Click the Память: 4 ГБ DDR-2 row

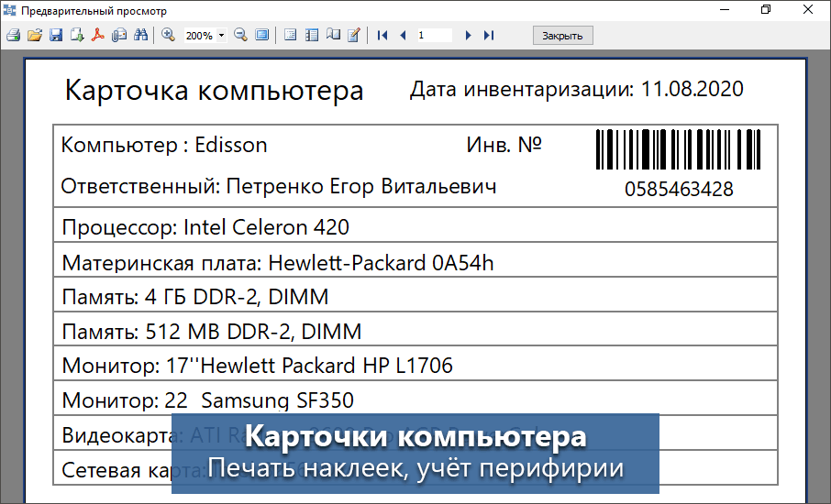click(415, 296)
